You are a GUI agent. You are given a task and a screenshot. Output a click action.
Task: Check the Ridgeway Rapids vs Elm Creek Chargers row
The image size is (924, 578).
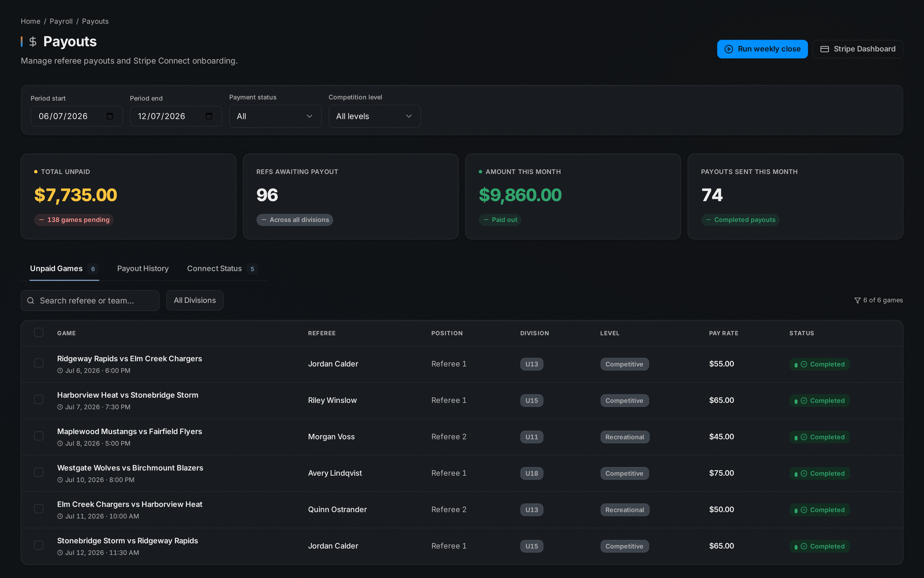coord(39,363)
